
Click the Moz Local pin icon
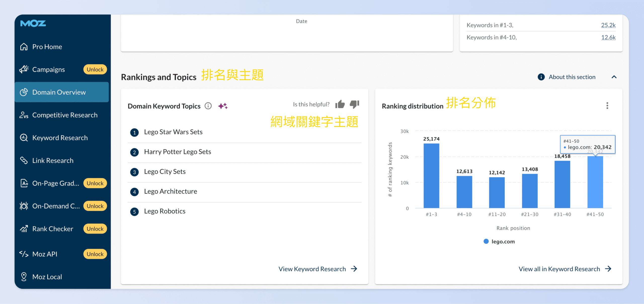24,276
